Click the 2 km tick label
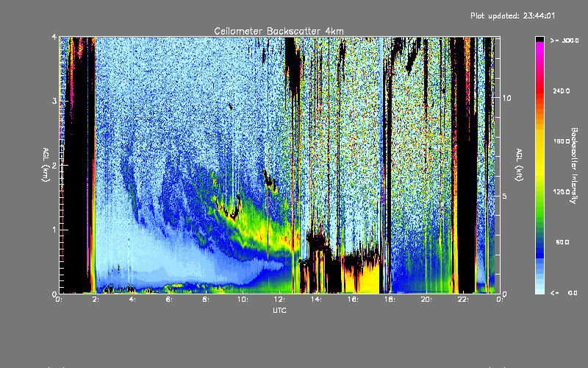588x368 pixels. [54, 166]
